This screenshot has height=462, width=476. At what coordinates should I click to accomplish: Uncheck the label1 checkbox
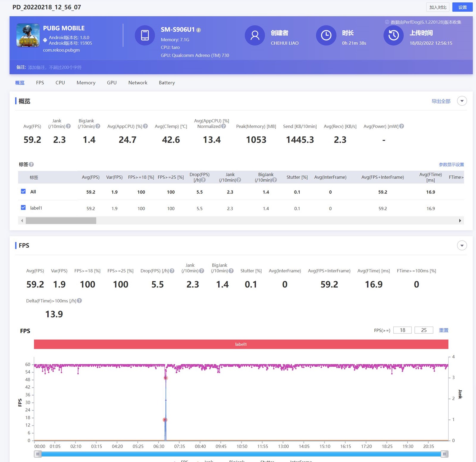point(23,207)
